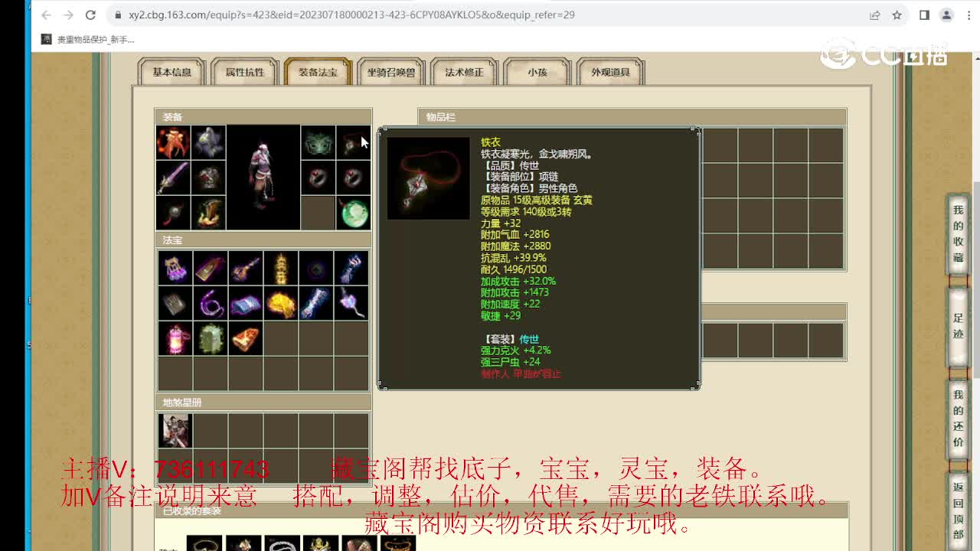This screenshot has width=980, height=551.
Task: Select the pink lantern 法宝 icon
Action: click(x=175, y=338)
